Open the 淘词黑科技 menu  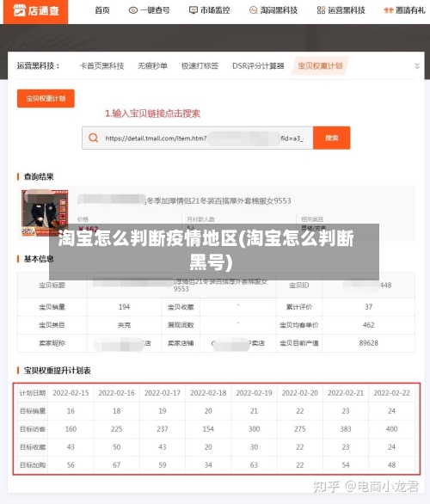[x=279, y=10]
